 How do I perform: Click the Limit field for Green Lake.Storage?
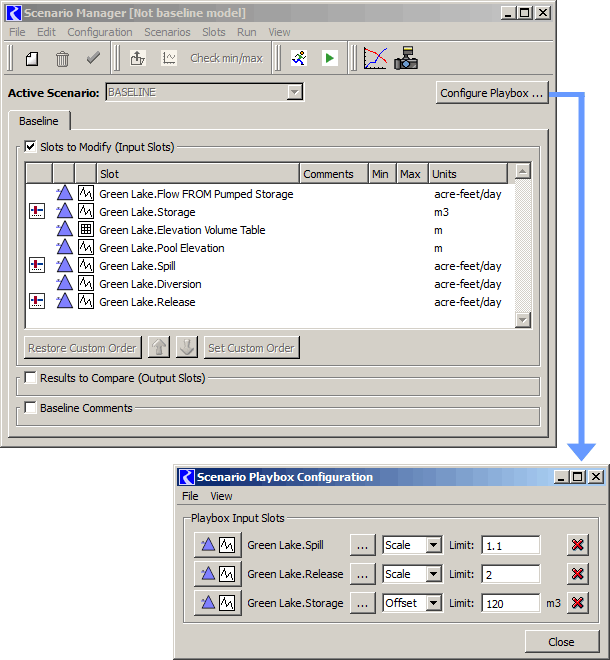click(511, 603)
